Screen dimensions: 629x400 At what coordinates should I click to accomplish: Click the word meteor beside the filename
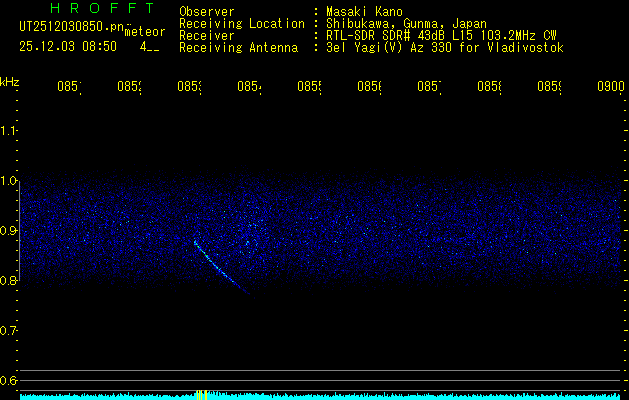[x=145, y=32]
